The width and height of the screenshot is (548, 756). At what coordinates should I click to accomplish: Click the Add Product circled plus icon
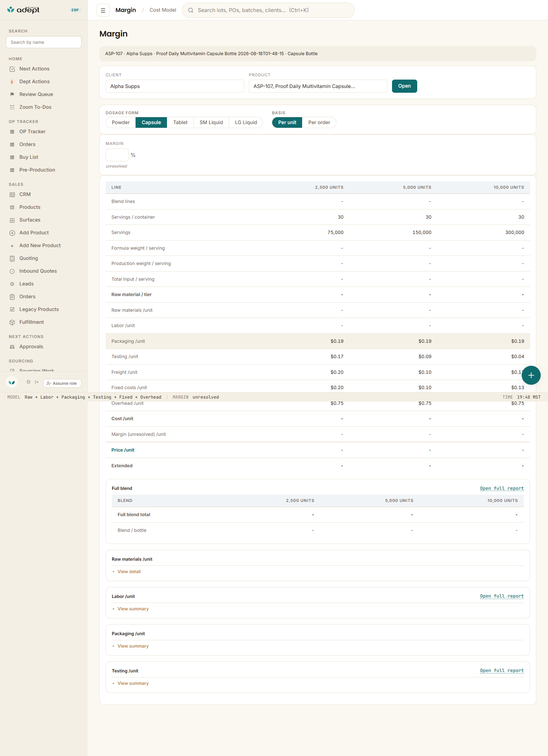point(12,233)
